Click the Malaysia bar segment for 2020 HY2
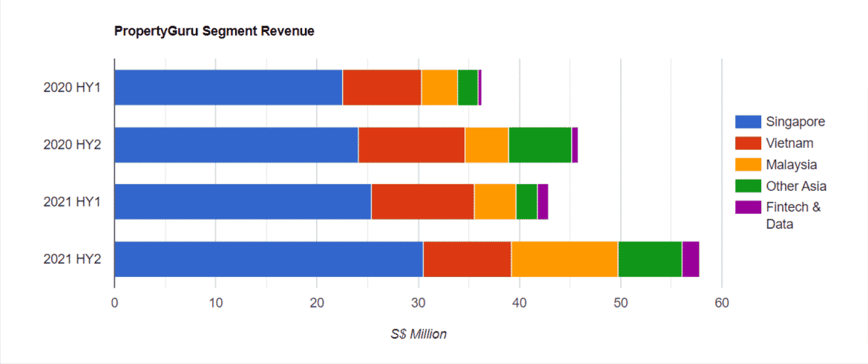 coord(487,145)
